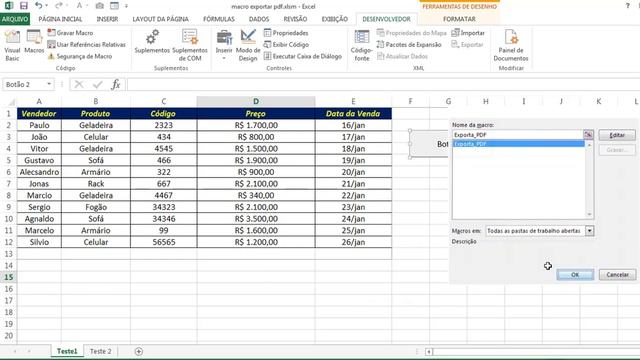Click the Excel application icon
640x360 pixels.
pos(9,6)
